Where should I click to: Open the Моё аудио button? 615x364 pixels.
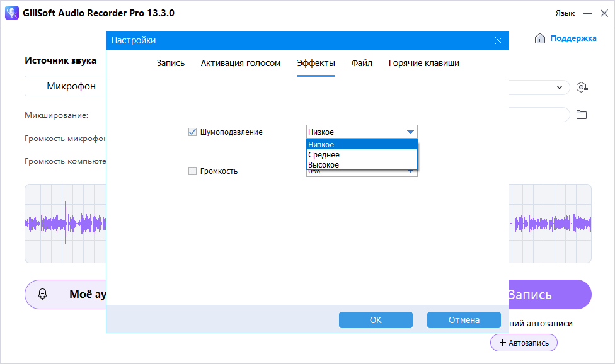[x=66, y=294]
